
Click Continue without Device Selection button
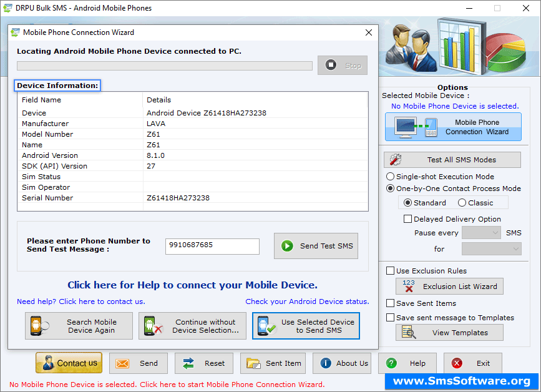click(x=193, y=326)
